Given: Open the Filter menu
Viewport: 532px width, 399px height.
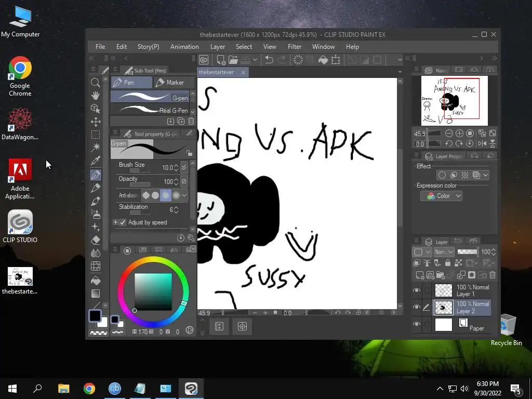Looking at the screenshot, I should click(x=295, y=46).
